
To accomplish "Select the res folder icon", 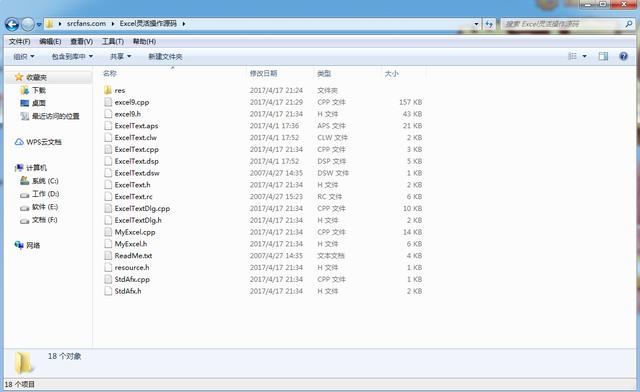I will tap(108, 90).
